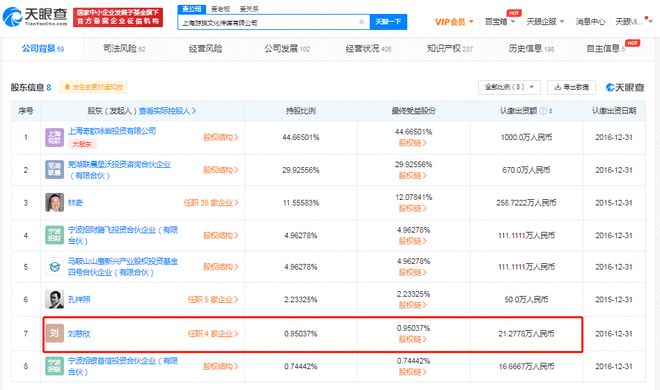Switch to the 司法风险 tab

124,49
